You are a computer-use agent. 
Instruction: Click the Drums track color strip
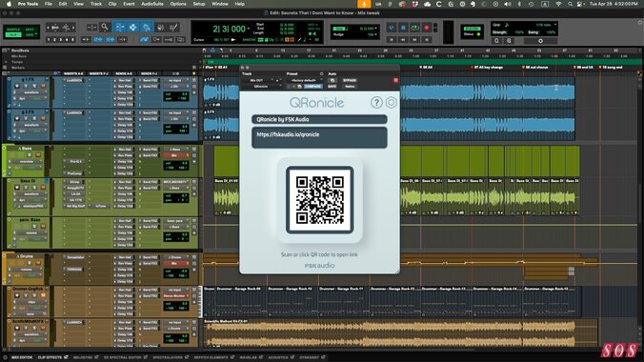click(4, 268)
